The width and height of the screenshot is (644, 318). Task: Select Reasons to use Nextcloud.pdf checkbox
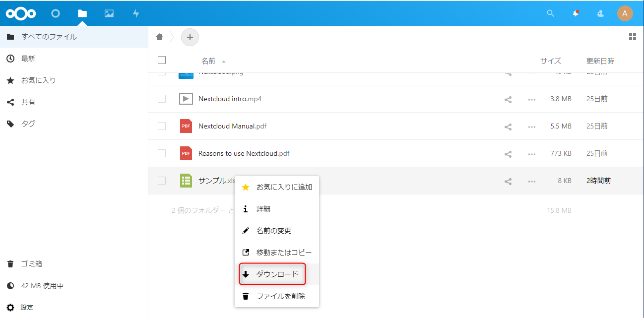tap(162, 153)
